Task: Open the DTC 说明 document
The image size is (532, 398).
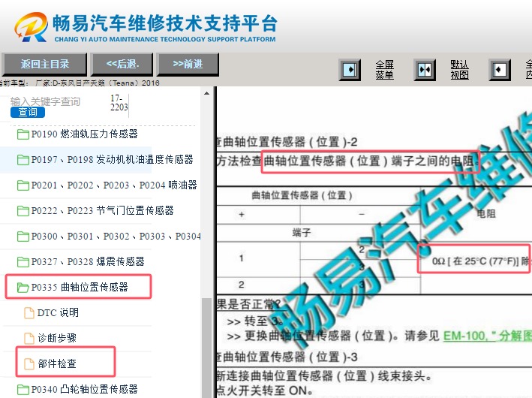Action: [x=58, y=312]
